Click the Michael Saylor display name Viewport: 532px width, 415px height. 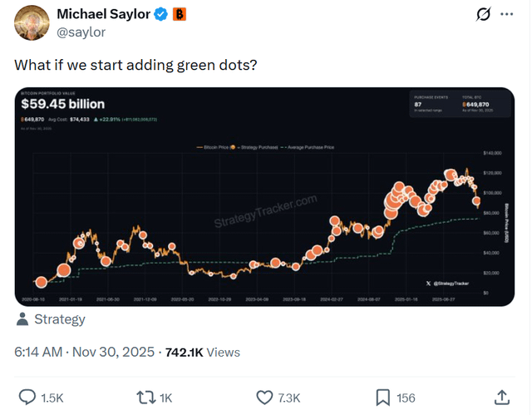point(103,14)
